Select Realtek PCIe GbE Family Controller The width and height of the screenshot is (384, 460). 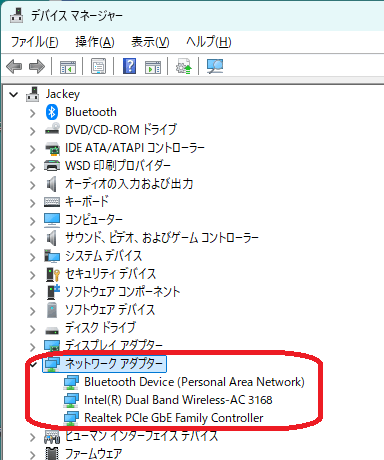point(174,418)
